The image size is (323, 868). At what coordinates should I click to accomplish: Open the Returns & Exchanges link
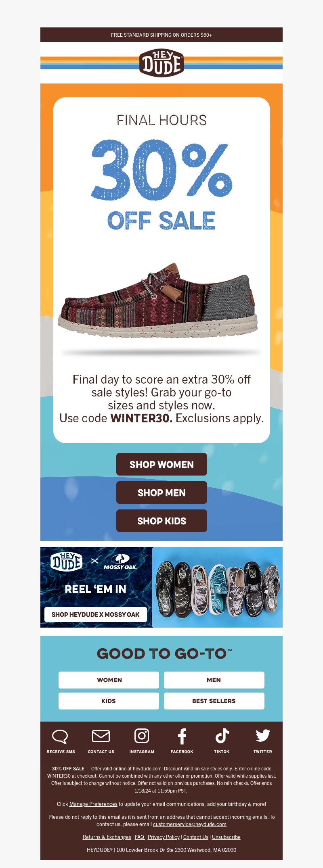[x=107, y=837]
